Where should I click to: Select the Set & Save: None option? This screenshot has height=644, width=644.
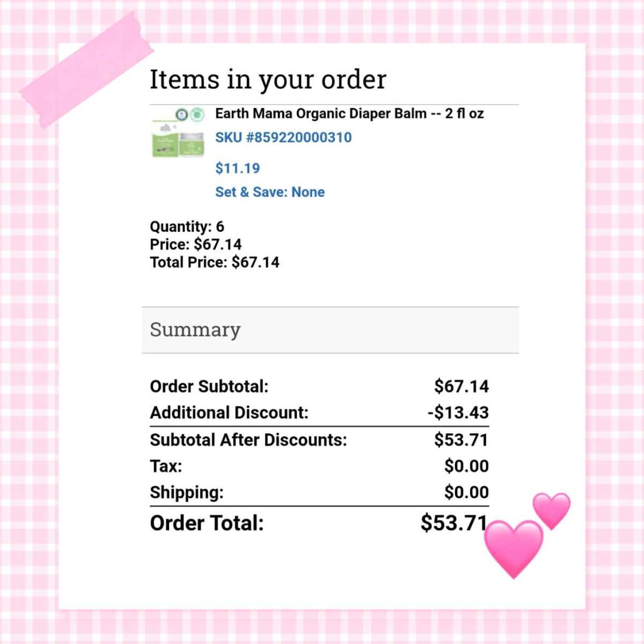pyautogui.click(x=270, y=192)
